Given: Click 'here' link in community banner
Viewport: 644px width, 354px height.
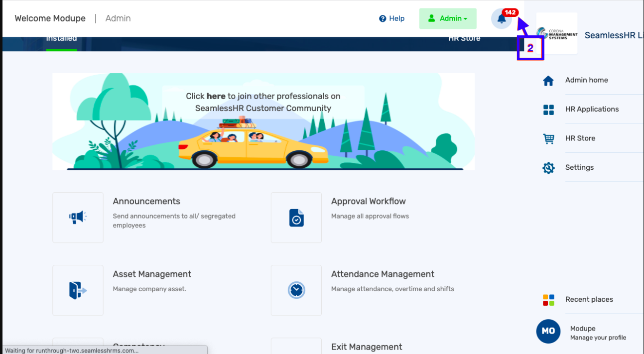Looking at the screenshot, I should click(216, 96).
